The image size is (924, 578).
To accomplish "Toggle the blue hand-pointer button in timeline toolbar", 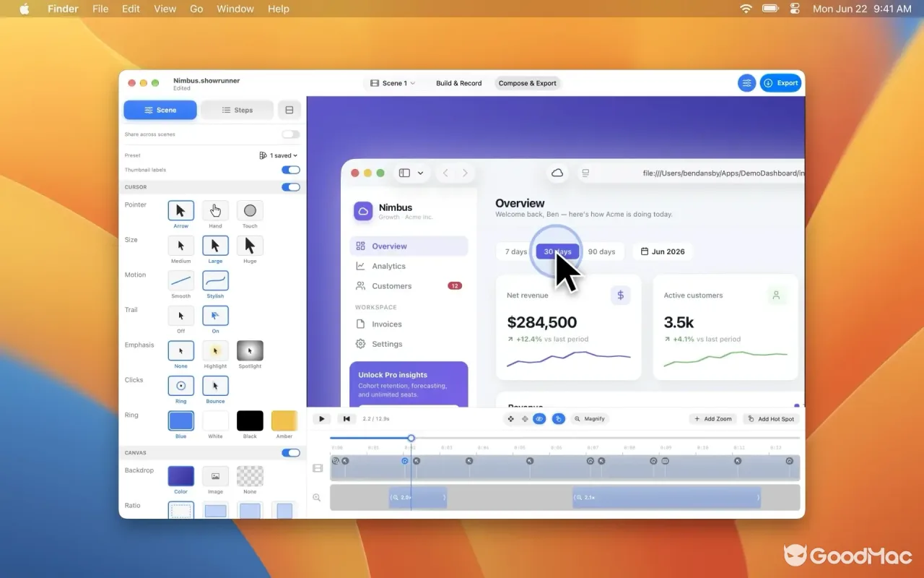I will click(558, 419).
